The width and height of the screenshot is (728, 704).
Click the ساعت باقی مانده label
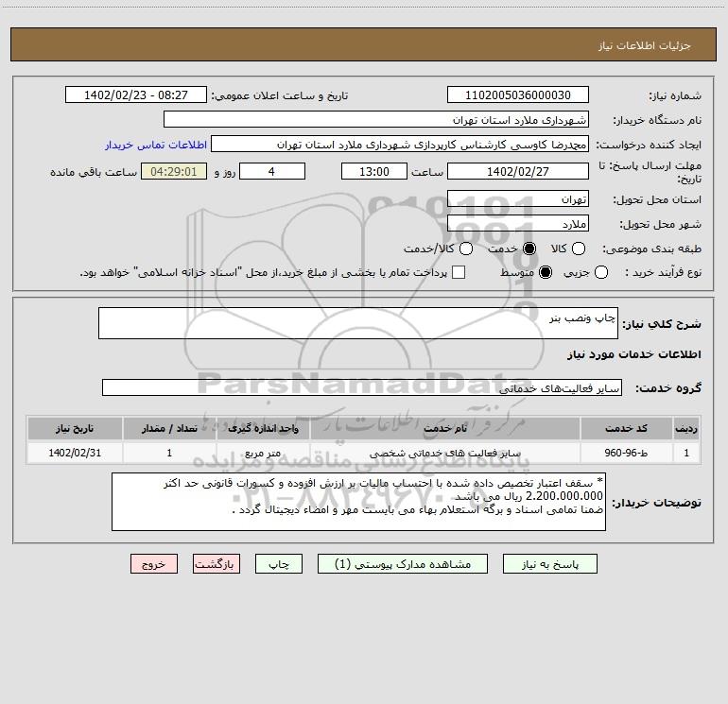[x=94, y=172]
